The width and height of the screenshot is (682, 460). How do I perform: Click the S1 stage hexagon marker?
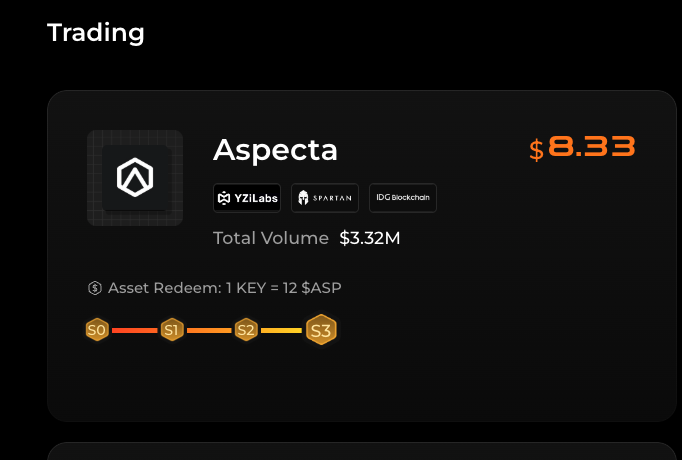172,330
